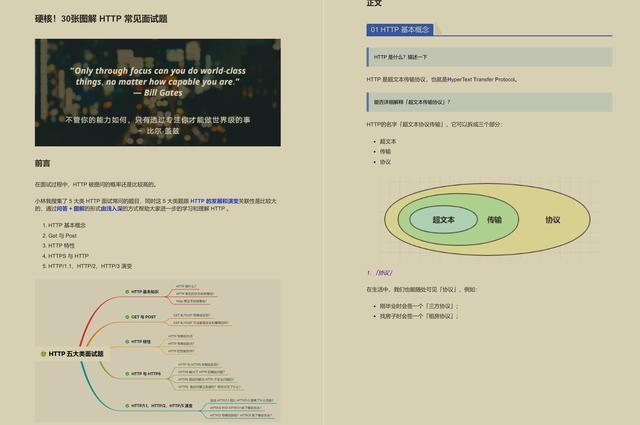The height and width of the screenshot is (425, 640).
Task: Click the bullet "协议" in the list
Action: pyautogui.click(x=385, y=162)
